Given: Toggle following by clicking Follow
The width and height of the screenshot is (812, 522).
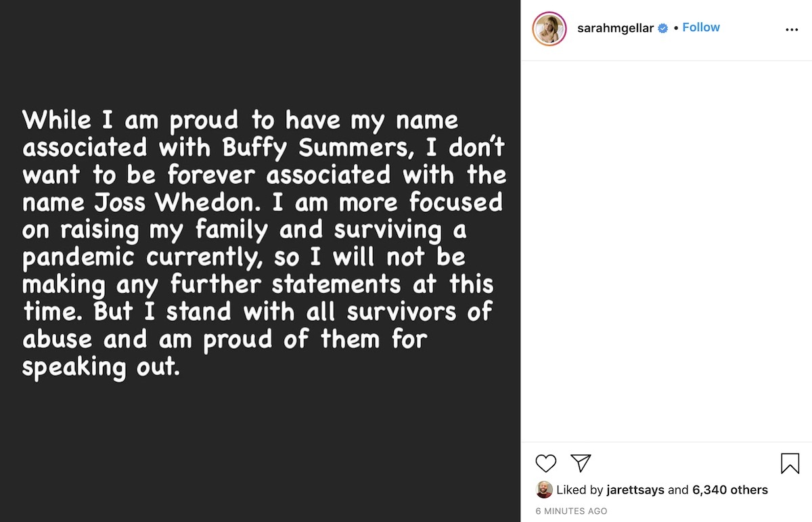Looking at the screenshot, I should coord(701,27).
